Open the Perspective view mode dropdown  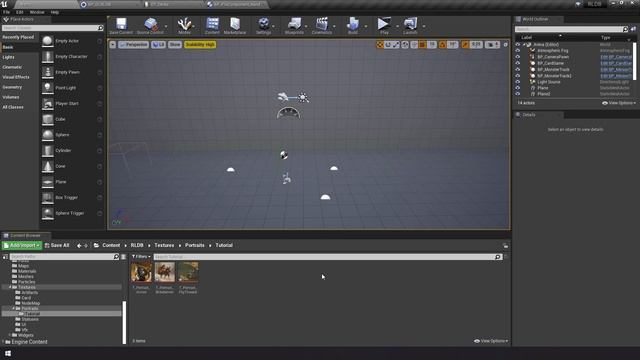tap(133, 44)
